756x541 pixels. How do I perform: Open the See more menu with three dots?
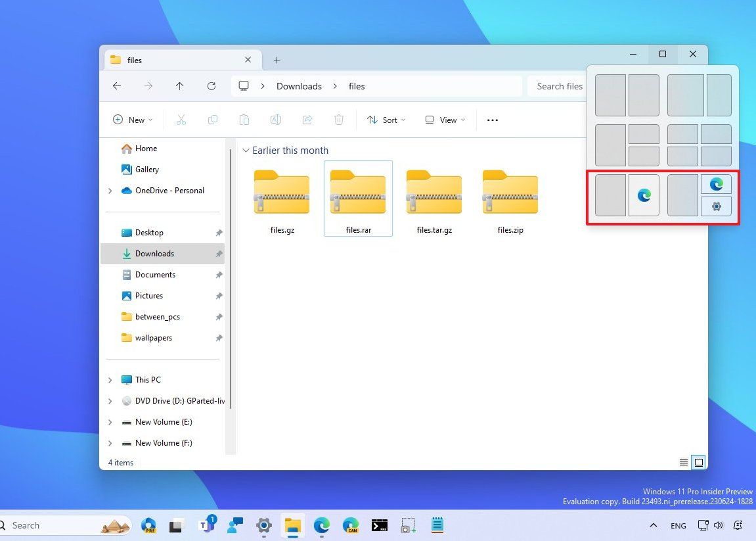[492, 120]
